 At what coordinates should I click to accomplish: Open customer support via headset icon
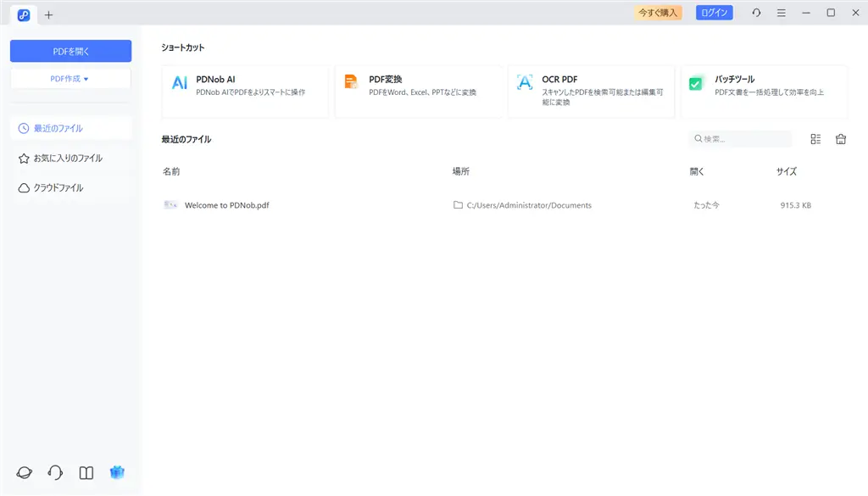pyautogui.click(x=55, y=472)
